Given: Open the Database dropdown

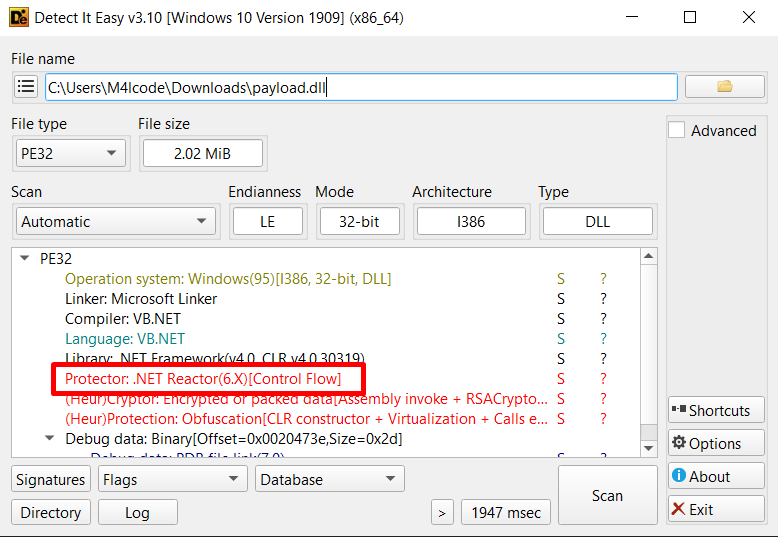Looking at the screenshot, I should pos(329,479).
